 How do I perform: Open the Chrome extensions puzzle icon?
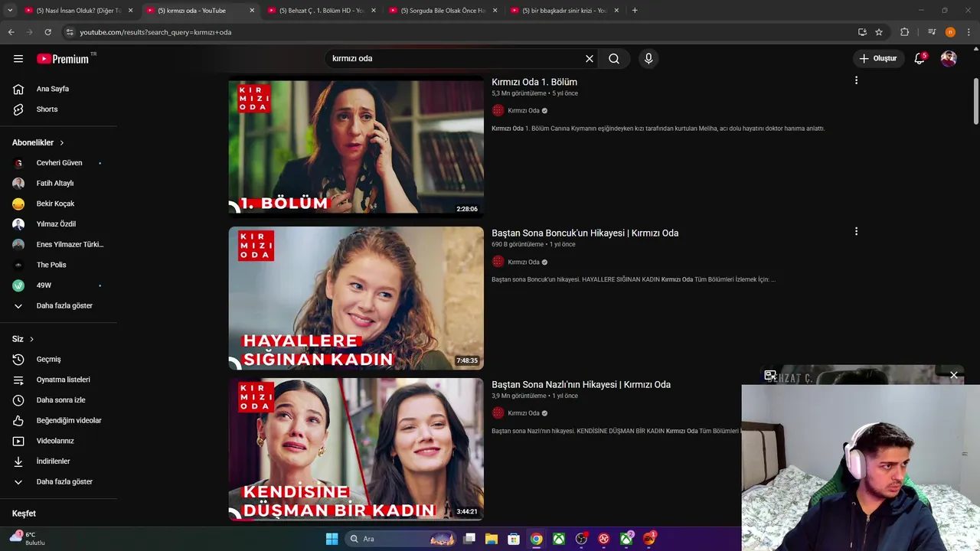point(904,32)
